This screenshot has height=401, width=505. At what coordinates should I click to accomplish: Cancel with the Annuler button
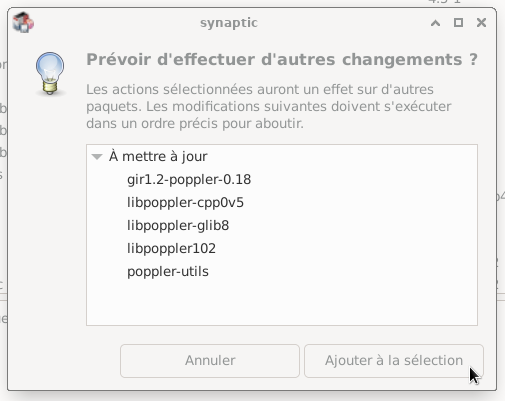coord(210,361)
